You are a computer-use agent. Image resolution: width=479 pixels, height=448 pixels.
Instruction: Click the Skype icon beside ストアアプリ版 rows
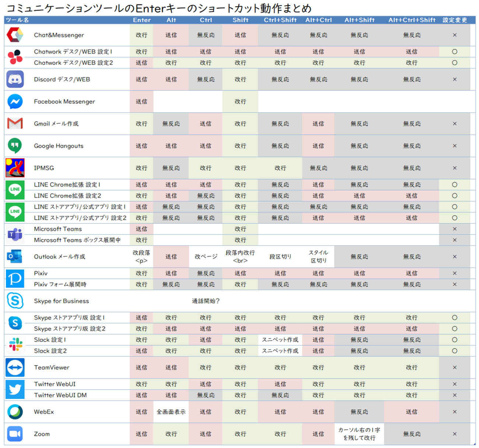tap(15, 323)
